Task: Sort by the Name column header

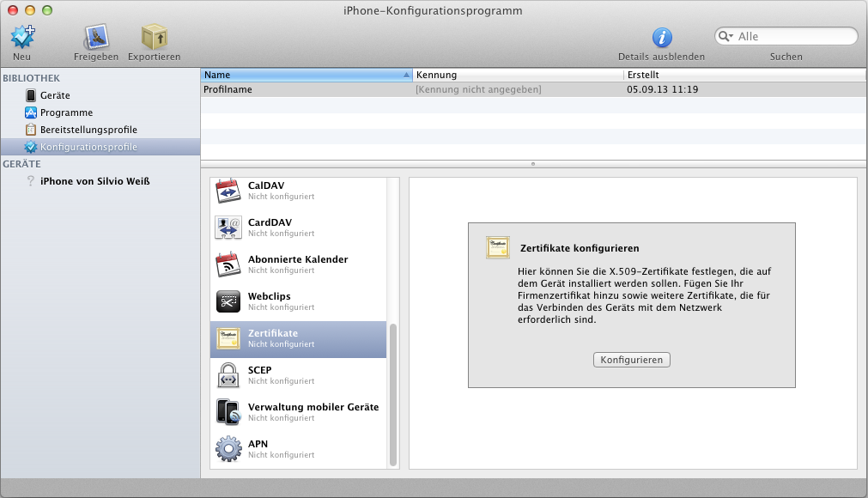Action: (x=307, y=75)
